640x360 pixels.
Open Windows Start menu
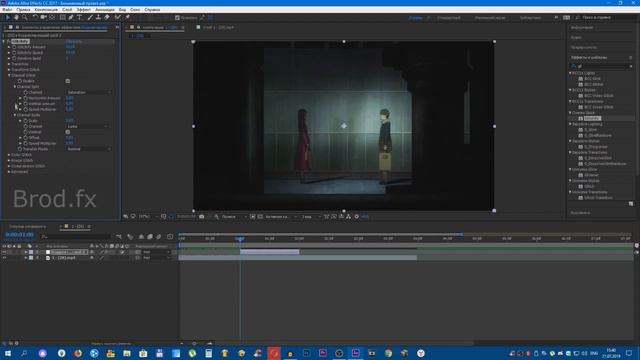7,353
